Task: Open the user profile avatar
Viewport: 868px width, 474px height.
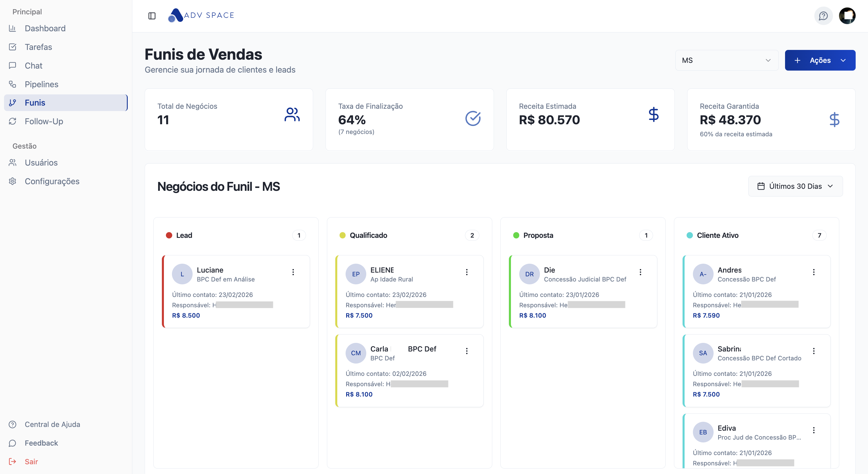Action: 847,16
